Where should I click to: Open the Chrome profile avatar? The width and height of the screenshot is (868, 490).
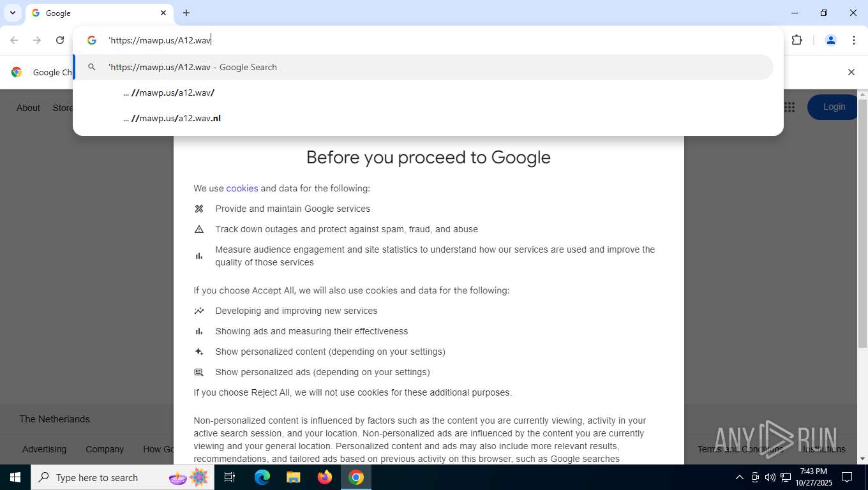831,40
